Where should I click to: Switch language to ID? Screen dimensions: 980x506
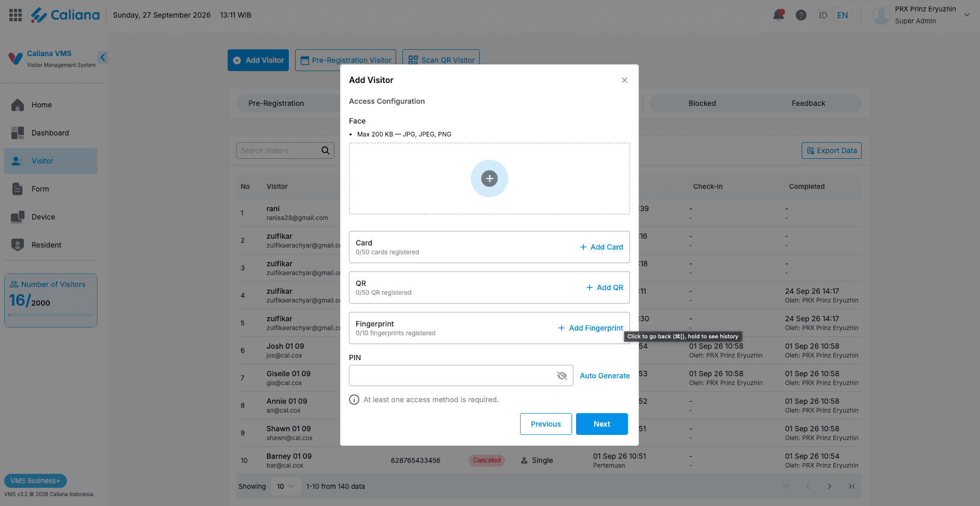click(x=823, y=15)
